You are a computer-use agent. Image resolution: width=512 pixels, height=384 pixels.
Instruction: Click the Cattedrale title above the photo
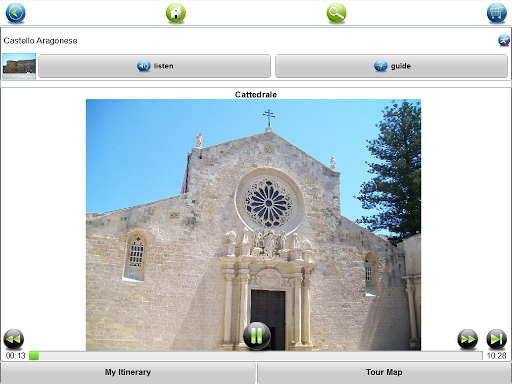tap(256, 95)
